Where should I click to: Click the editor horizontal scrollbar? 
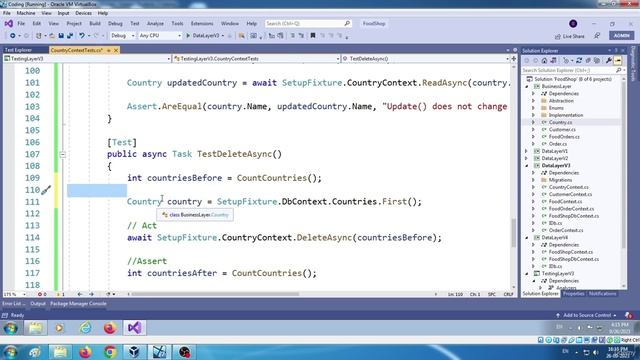coord(215,294)
